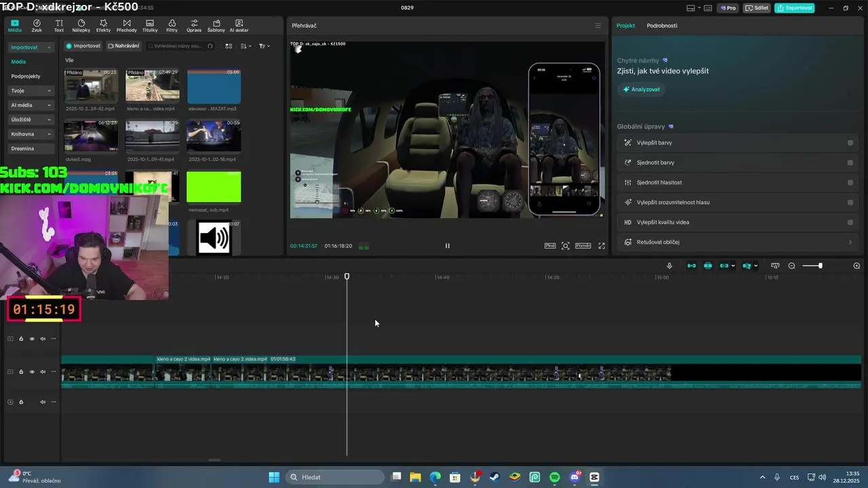
Task: Click the player screenshot frame icon
Action: click(x=566, y=246)
